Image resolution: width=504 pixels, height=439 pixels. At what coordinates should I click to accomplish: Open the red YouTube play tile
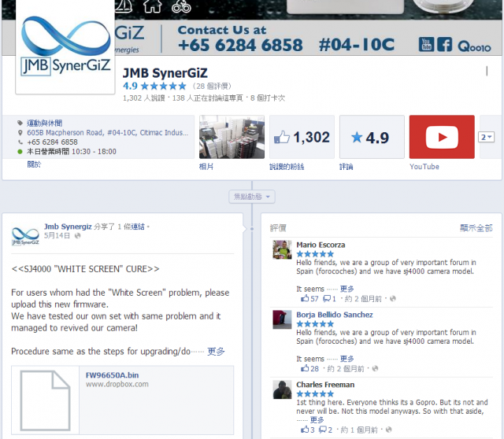(442, 137)
